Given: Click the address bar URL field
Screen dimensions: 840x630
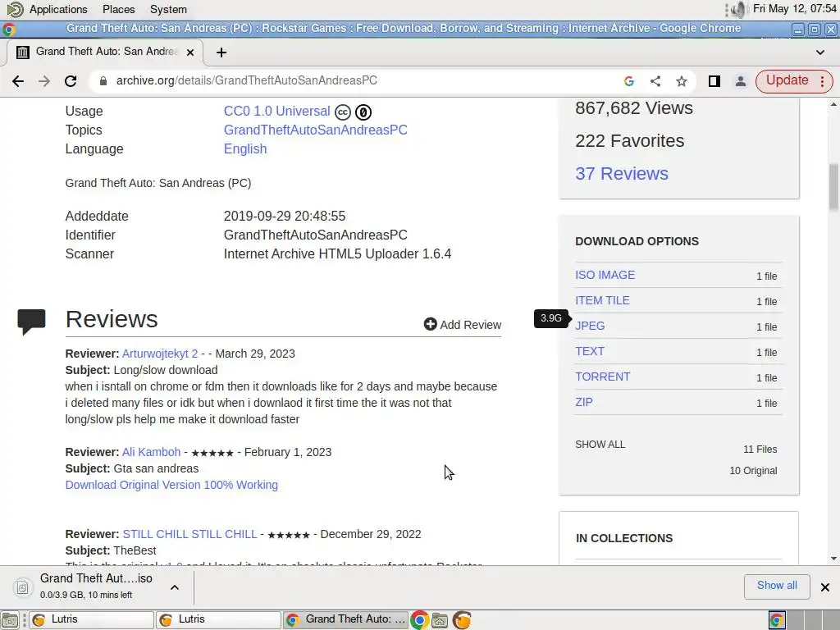Looking at the screenshot, I should point(354,81).
